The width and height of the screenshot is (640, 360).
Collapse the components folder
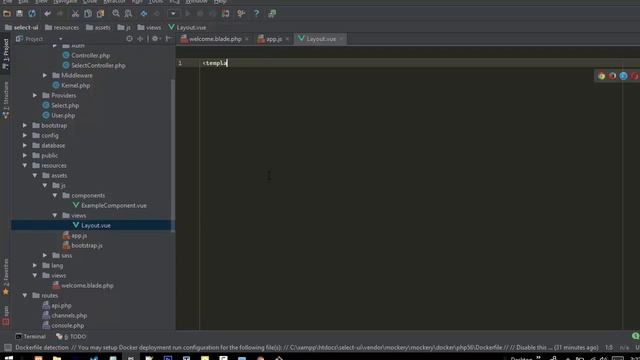pos(55,195)
